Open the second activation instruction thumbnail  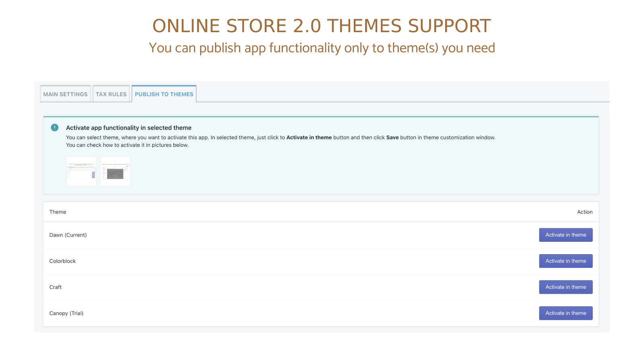115,171
